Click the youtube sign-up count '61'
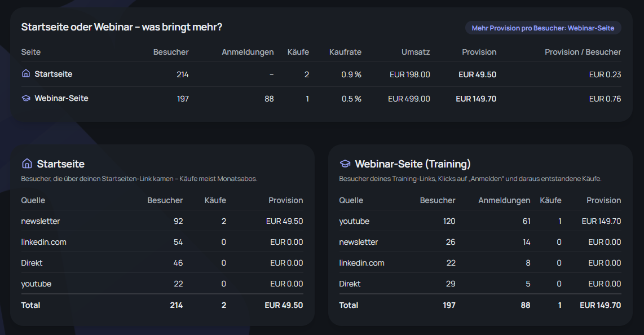This screenshot has width=644, height=335. [x=527, y=221]
